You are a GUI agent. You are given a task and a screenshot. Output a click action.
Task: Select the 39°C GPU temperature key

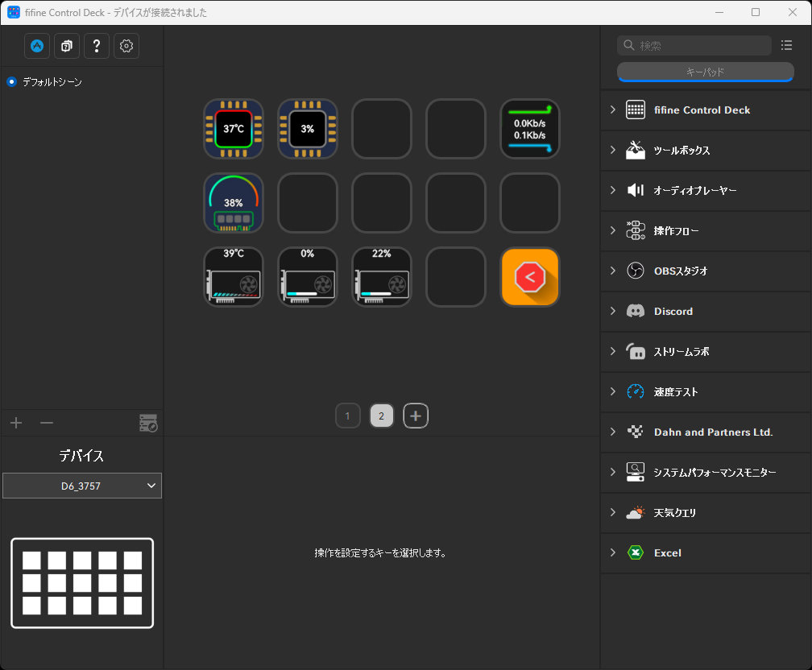tap(233, 277)
